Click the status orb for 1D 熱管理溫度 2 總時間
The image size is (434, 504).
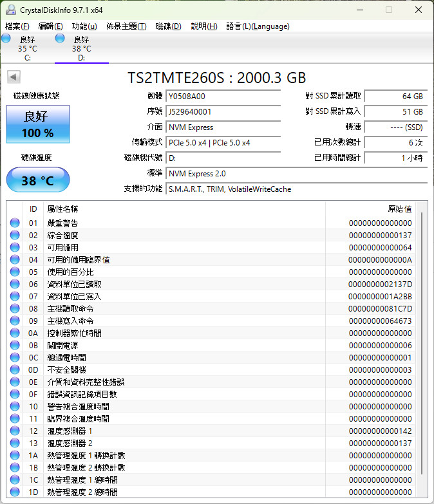[15, 492]
